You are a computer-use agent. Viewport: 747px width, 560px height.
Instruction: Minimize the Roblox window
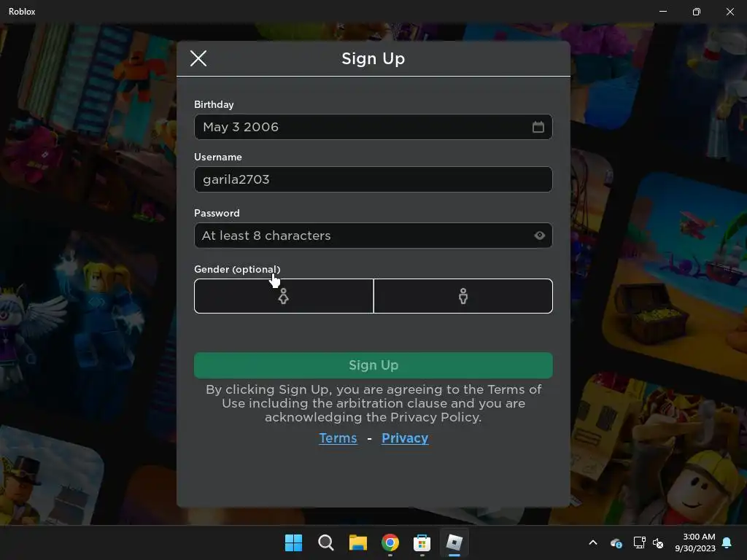click(x=662, y=12)
